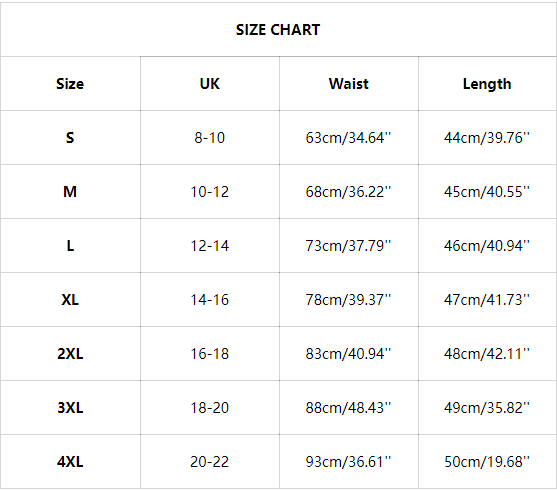Click UK size 8-10 cell
The width and height of the screenshot is (557, 490).
(210, 138)
